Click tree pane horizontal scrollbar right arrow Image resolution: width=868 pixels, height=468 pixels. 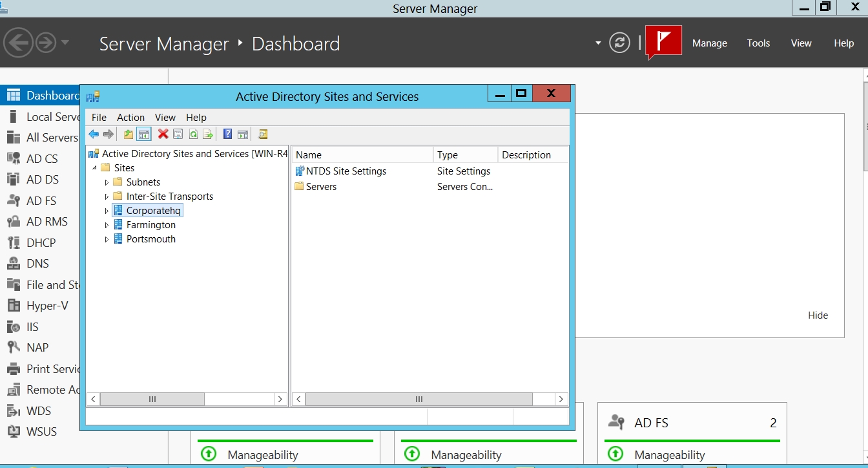pyautogui.click(x=280, y=399)
